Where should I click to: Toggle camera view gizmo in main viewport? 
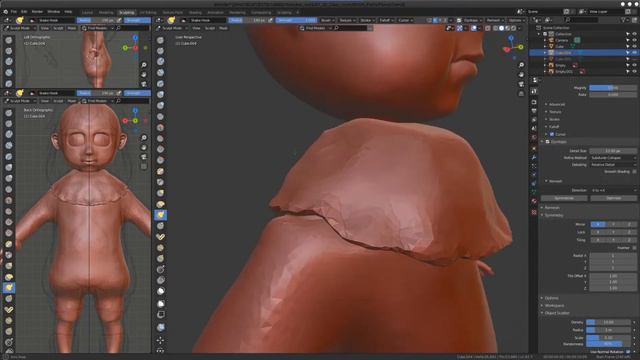pos(521,84)
